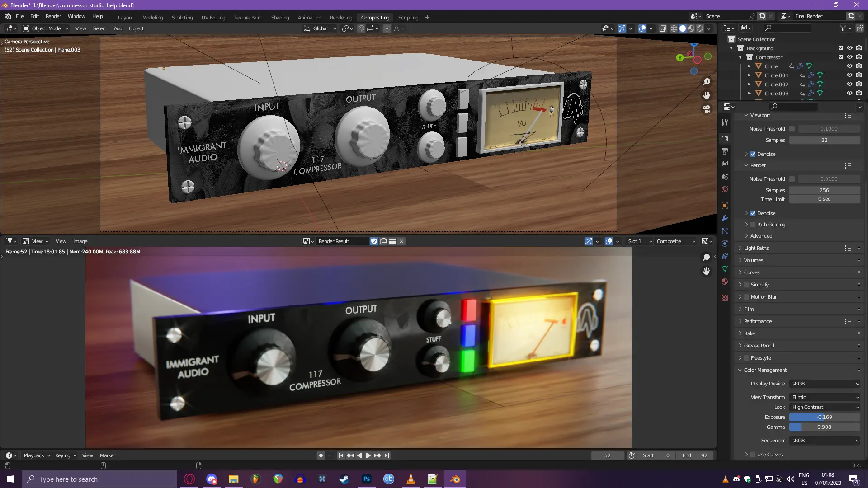Open the Particles properties tab
Viewport: 868px width, 488px height.
725,231
